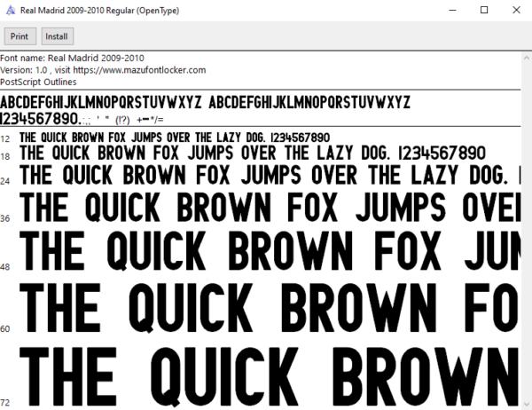Viewport: 532px width, 410px height.
Task: Click the size 12 sample sentence
Action: click(175, 138)
